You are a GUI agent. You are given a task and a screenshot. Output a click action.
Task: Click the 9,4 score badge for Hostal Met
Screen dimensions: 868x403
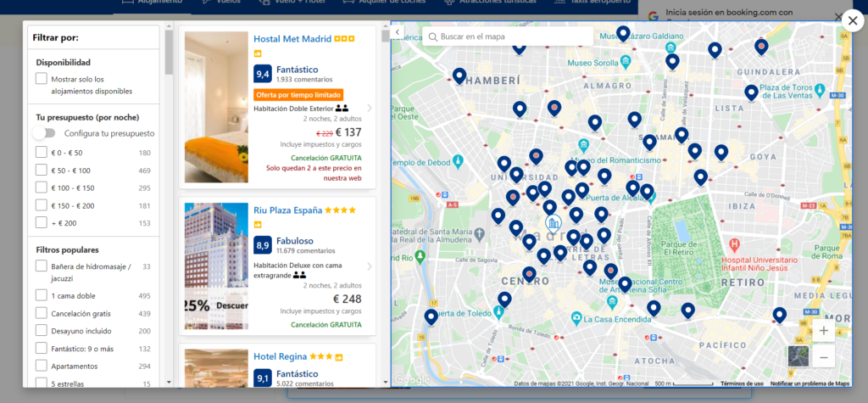263,74
